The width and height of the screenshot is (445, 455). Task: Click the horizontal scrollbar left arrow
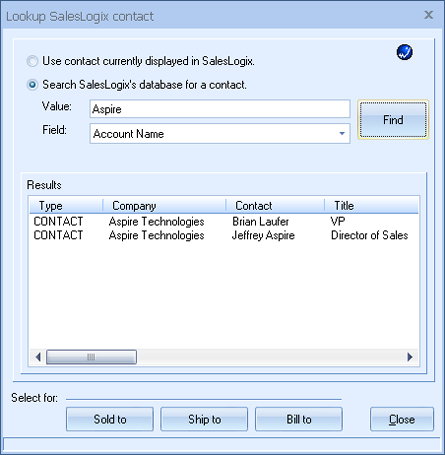[38, 357]
